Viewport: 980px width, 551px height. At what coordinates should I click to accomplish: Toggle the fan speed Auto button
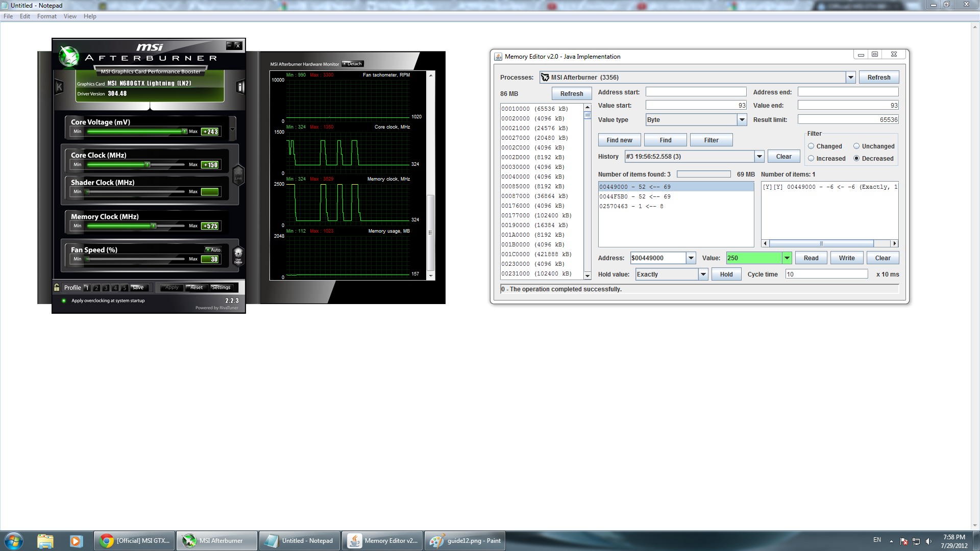click(213, 249)
